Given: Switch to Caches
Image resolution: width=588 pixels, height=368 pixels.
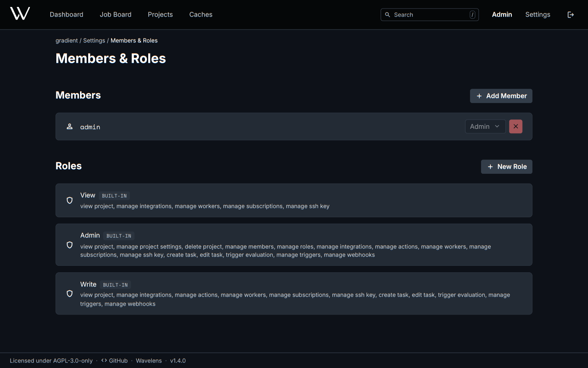Looking at the screenshot, I should [x=201, y=15].
